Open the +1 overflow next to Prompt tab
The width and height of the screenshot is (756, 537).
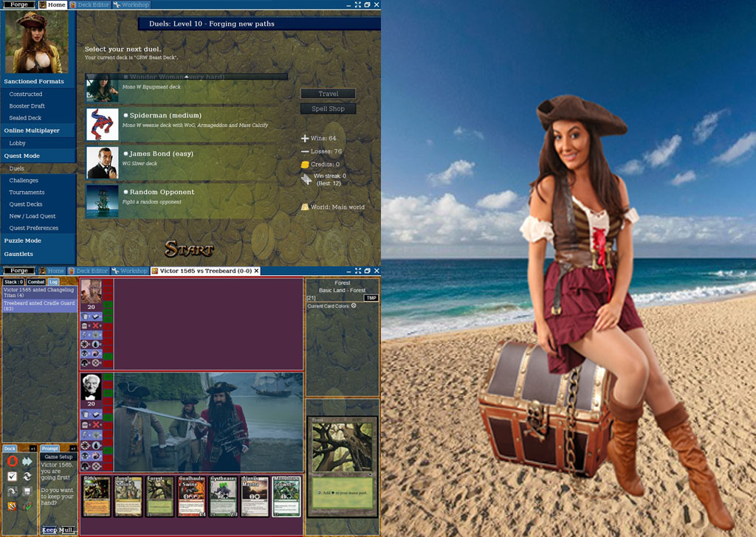coord(73,448)
